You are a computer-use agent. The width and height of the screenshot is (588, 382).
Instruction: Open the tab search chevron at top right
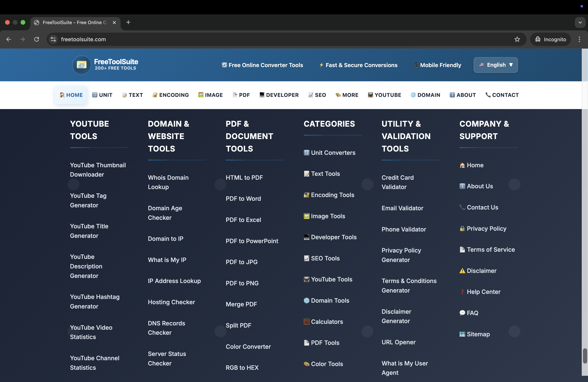580,23
